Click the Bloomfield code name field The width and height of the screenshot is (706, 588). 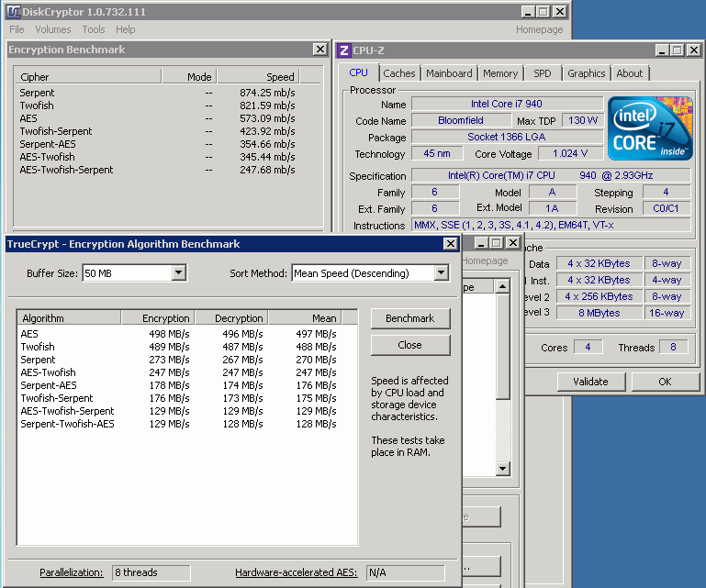(461, 120)
